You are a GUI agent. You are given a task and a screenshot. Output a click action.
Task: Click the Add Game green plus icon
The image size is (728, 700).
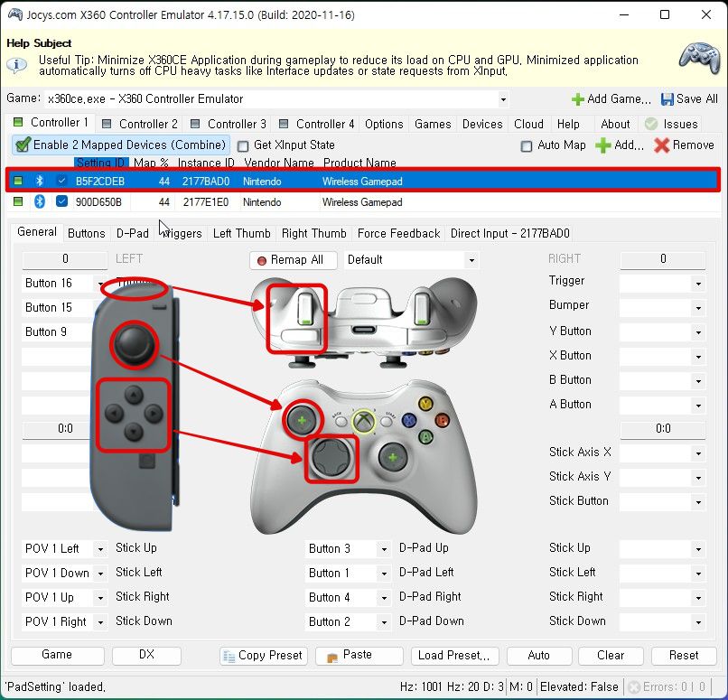click(x=577, y=99)
